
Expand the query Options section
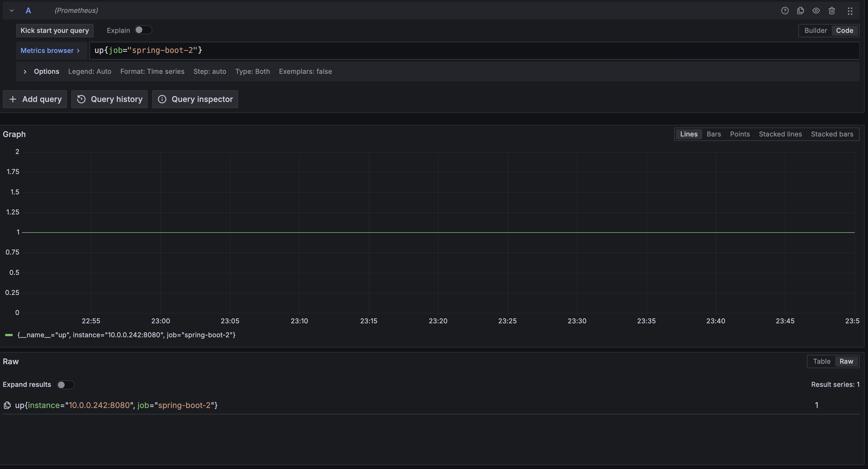click(25, 71)
